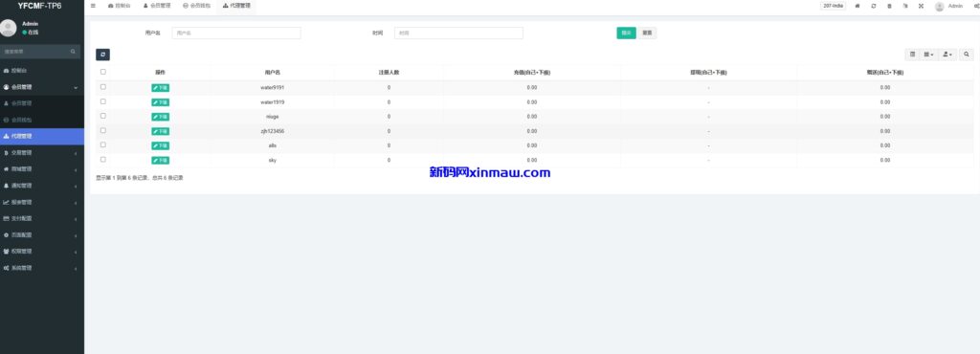Tick the checkbox for sky row

[103, 159]
